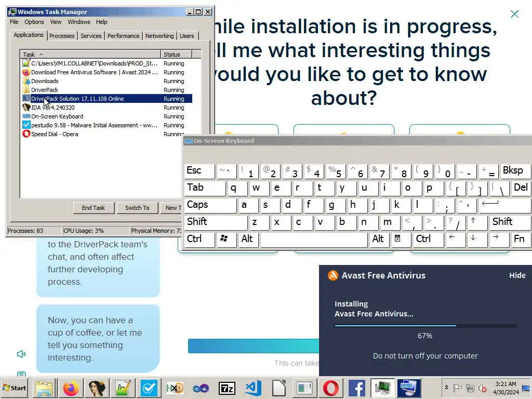Open the blue infinity taskbar icon

click(201, 388)
